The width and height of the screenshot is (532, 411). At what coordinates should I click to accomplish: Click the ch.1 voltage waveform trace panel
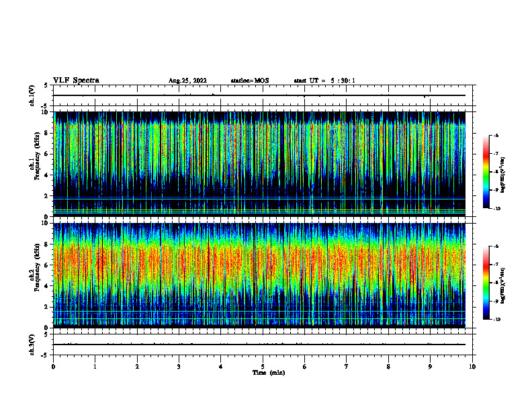tap(264, 95)
